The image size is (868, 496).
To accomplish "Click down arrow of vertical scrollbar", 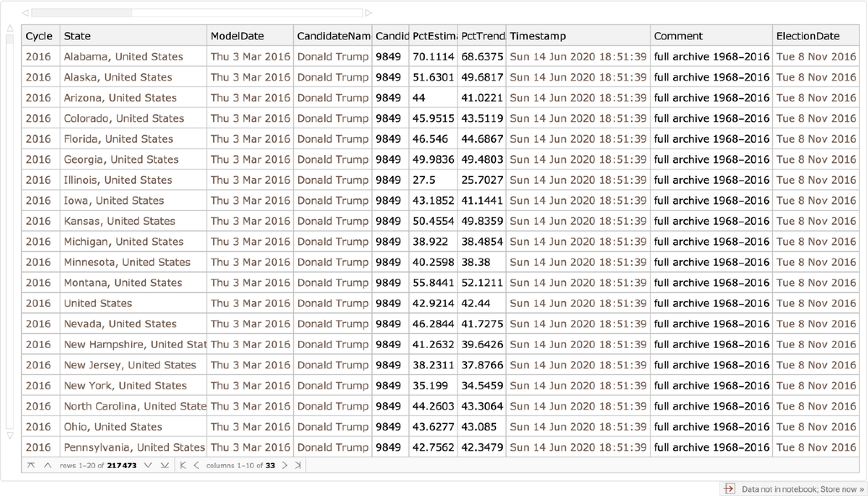I will (x=10, y=436).
